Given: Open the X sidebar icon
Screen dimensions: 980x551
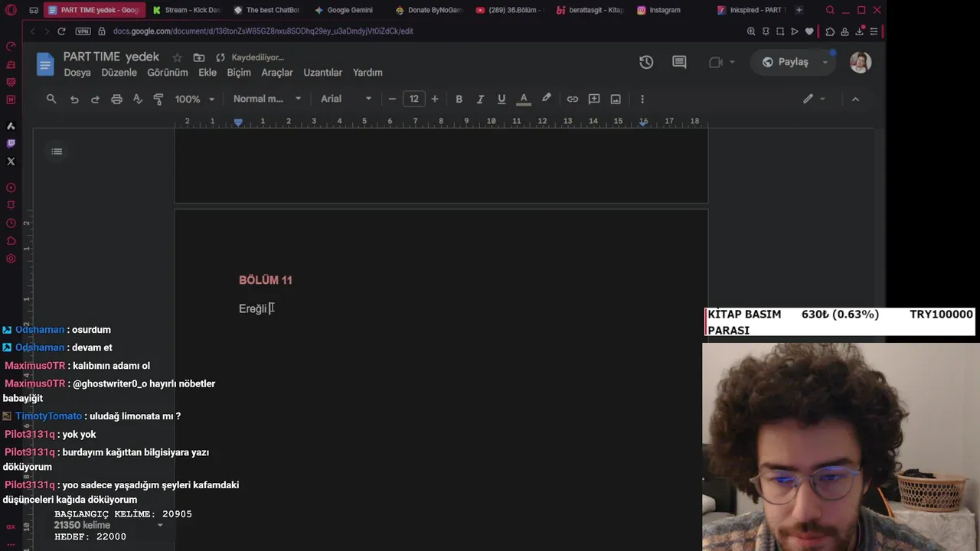Looking at the screenshot, I should click(11, 161).
